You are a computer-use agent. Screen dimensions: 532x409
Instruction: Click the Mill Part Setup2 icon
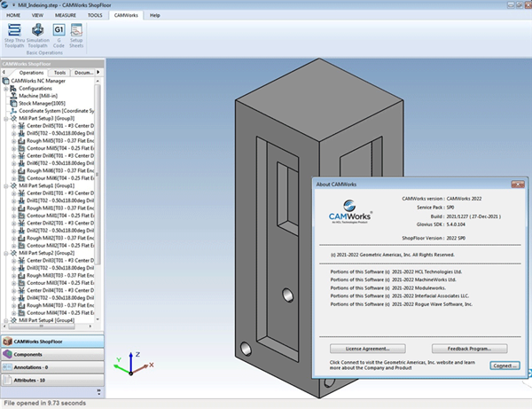click(13, 253)
